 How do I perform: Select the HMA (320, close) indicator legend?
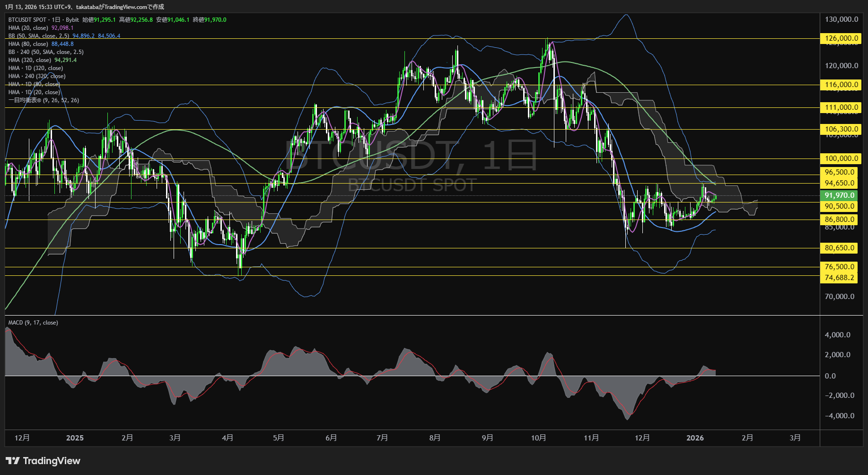[x=30, y=60]
